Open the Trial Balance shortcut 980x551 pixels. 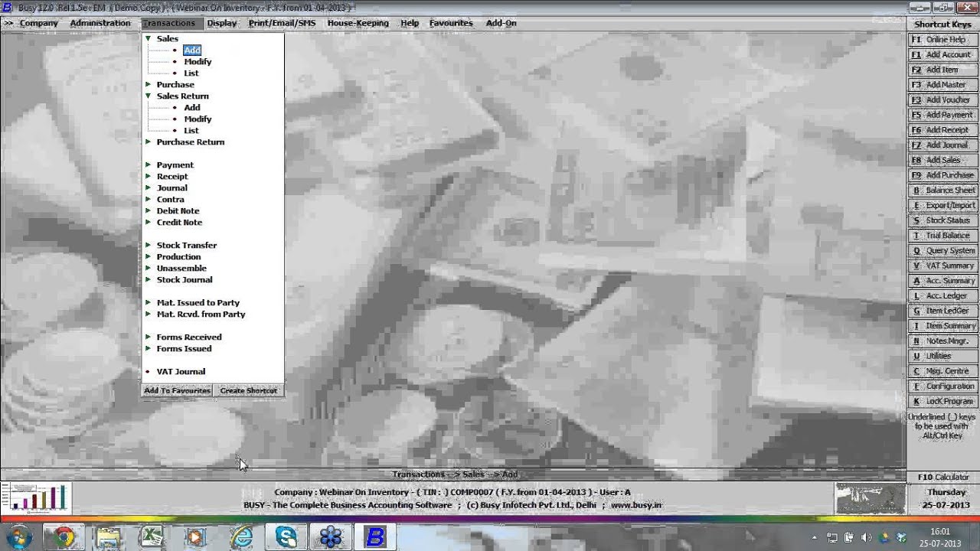pos(942,235)
